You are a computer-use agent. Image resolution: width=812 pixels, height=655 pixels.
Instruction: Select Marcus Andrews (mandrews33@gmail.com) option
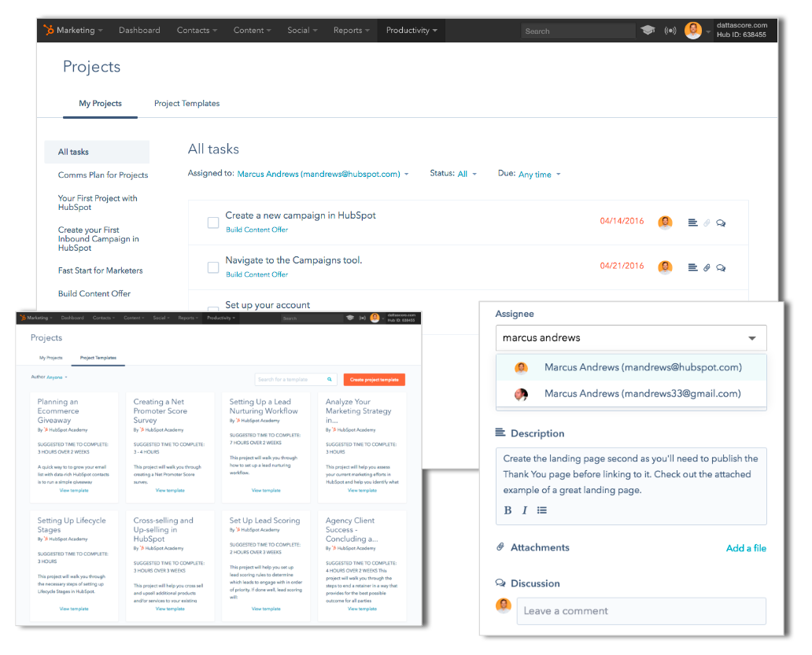[x=631, y=394]
